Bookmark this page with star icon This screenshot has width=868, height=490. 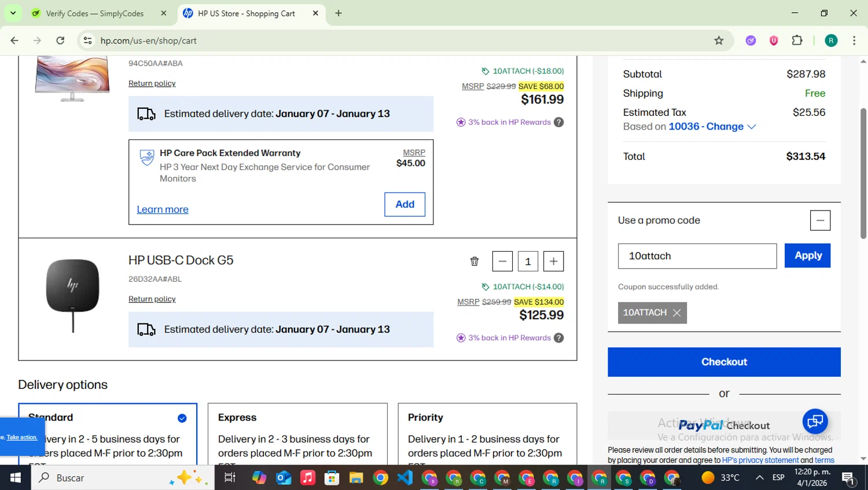click(719, 40)
